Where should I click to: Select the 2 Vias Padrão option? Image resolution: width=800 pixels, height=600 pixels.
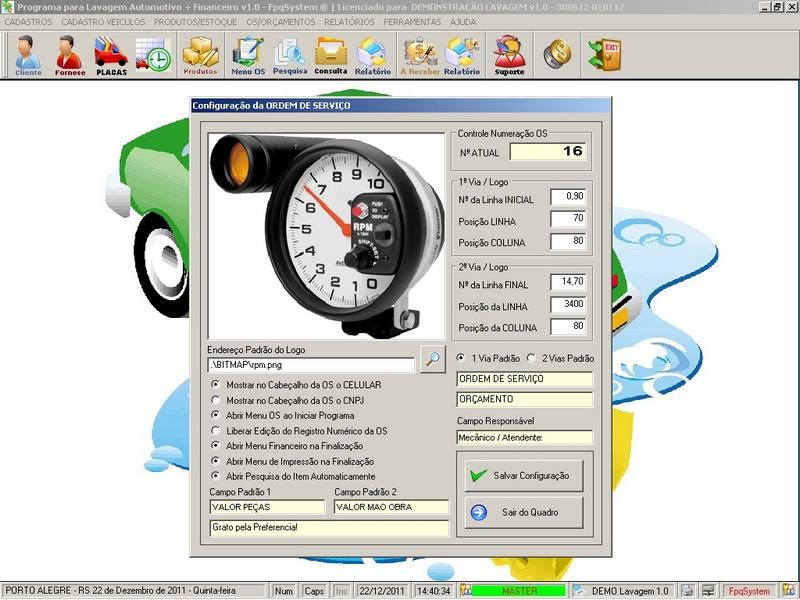[532, 358]
